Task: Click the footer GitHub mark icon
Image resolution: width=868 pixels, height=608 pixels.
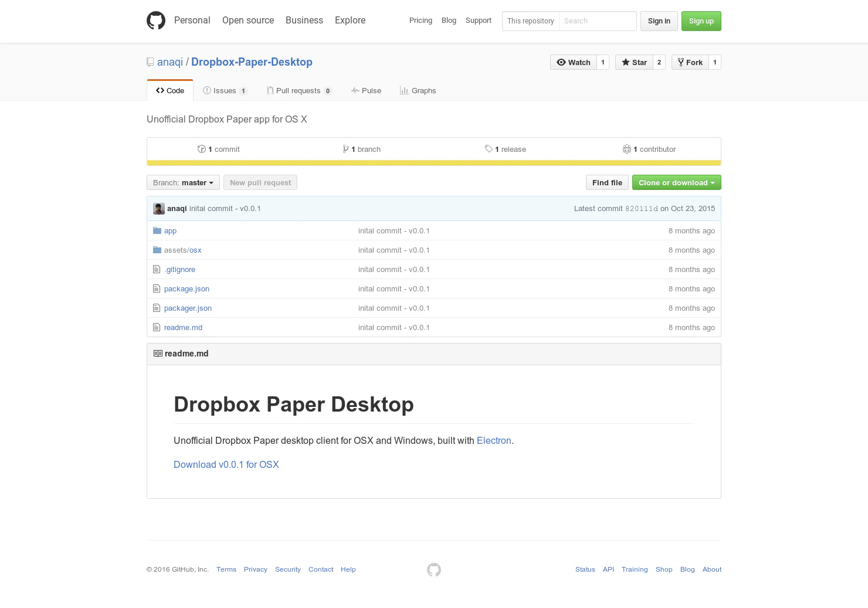Action: tap(434, 569)
